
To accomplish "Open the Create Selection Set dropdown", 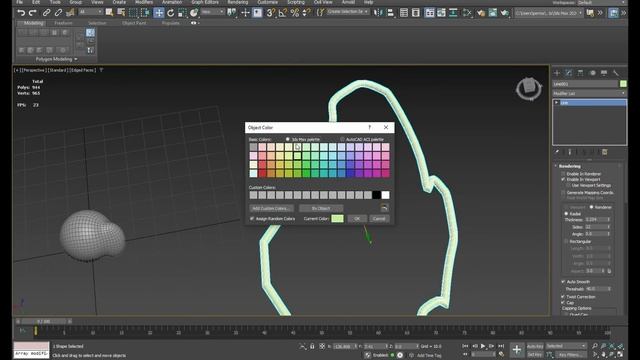I will coord(348,12).
